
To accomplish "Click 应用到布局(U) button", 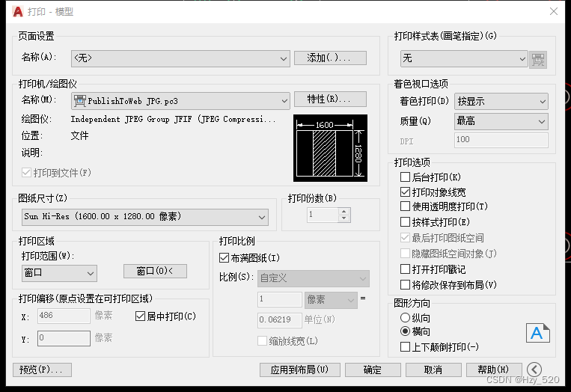I will 299,370.
